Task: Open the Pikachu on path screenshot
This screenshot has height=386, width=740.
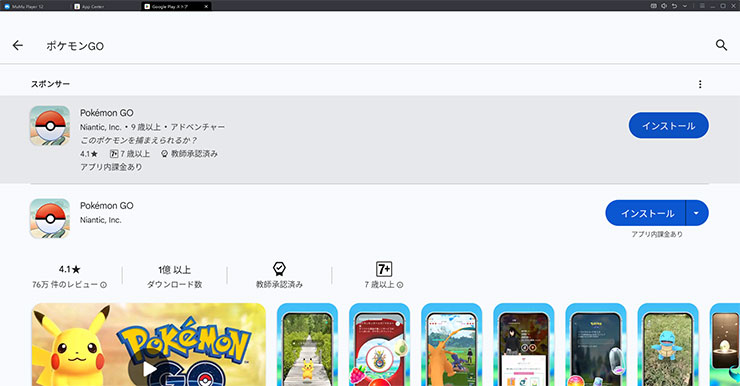Action: coord(307,344)
